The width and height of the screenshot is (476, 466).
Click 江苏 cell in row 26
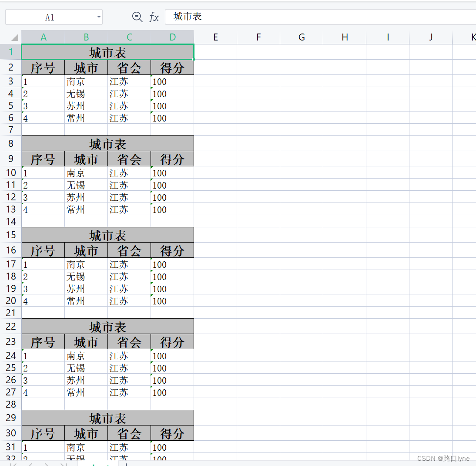tap(129, 380)
